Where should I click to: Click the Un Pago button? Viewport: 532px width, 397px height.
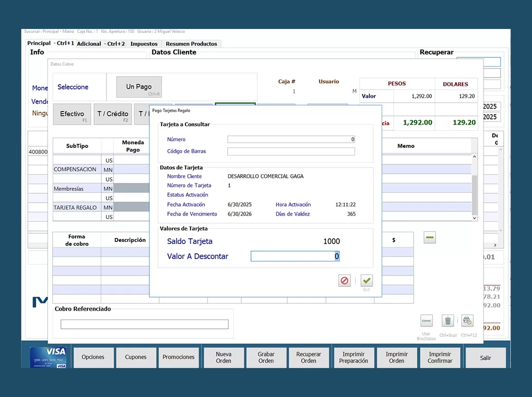click(139, 87)
